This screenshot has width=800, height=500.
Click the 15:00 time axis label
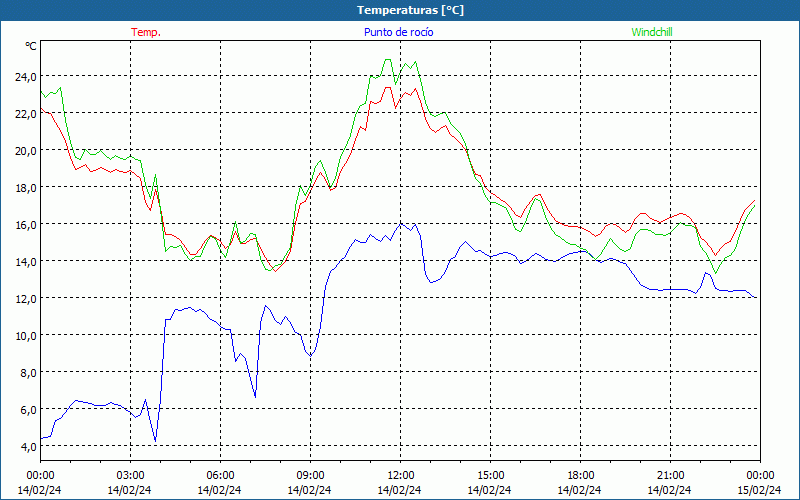490,476
